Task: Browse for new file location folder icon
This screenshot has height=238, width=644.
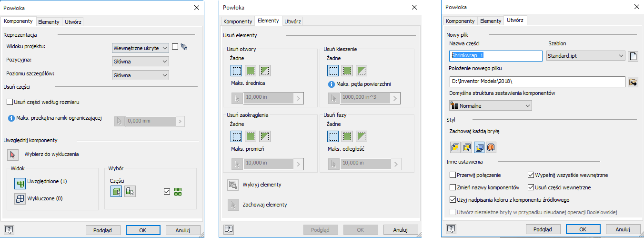Action: [x=633, y=82]
